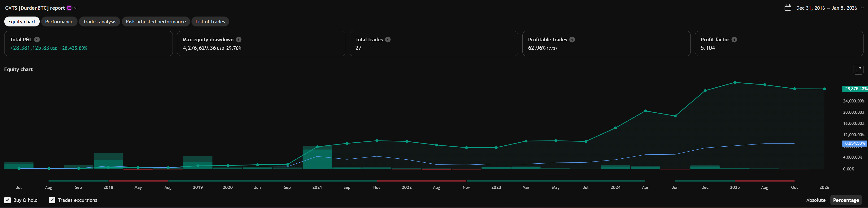Click the peak equity point at 2025
The width and height of the screenshot is (868, 208).
[x=735, y=82]
